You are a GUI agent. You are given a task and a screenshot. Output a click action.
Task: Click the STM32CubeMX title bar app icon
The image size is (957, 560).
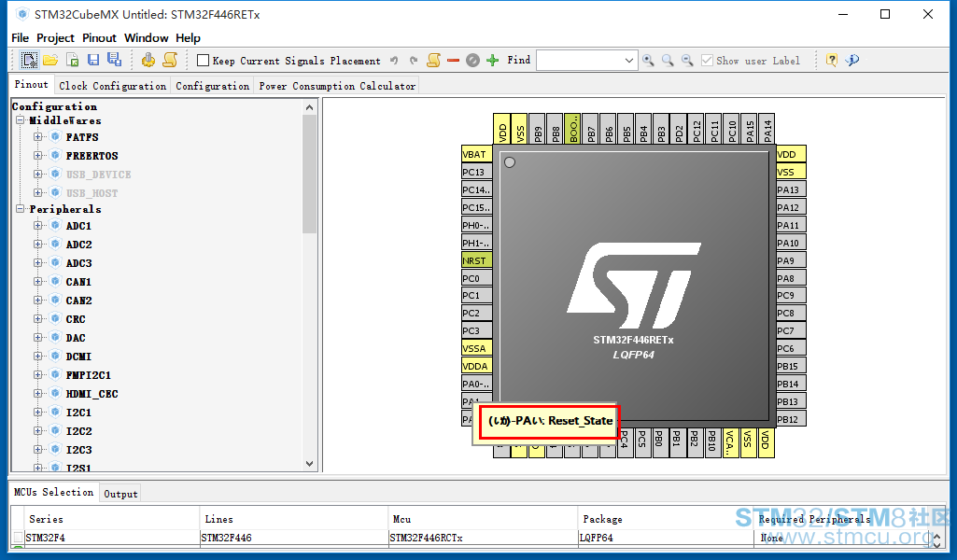point(22,14)
